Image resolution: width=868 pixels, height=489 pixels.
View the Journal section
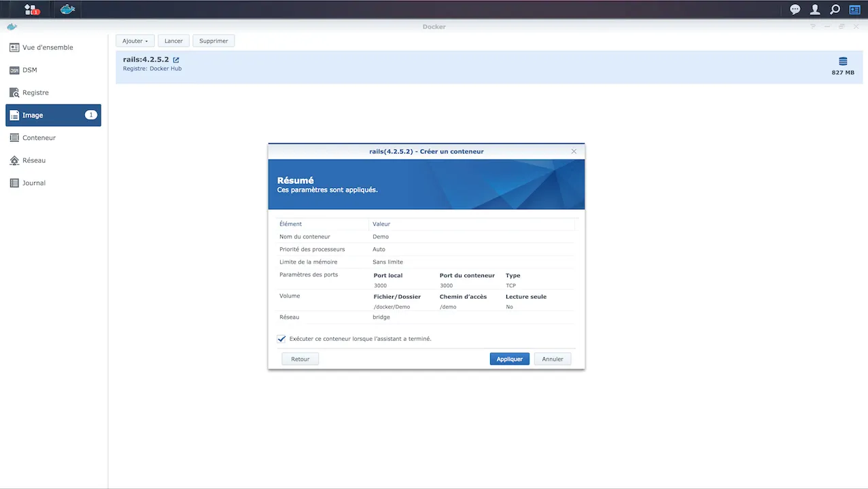coord(53,183)
